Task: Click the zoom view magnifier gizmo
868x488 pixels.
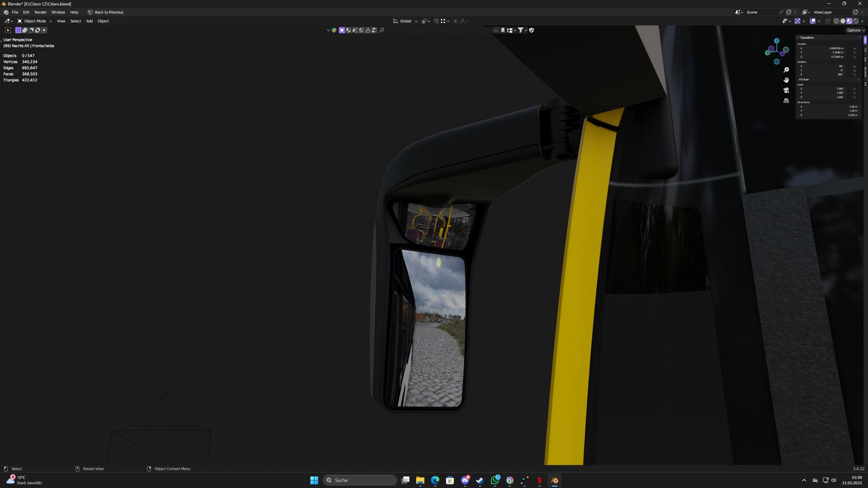Action: (x=786, y=70)
